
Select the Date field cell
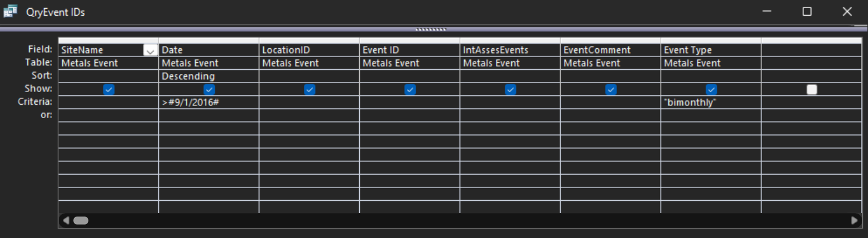pos(209,50)
